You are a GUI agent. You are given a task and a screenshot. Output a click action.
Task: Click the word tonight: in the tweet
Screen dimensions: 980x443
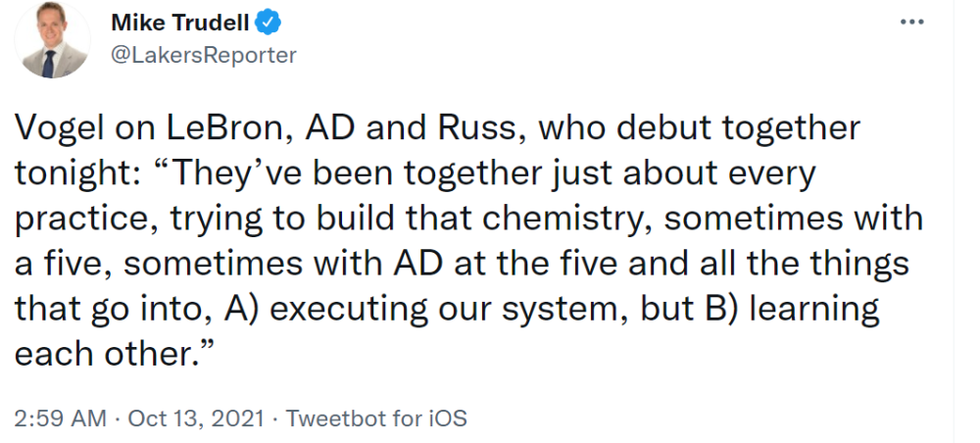pos(76,174)
